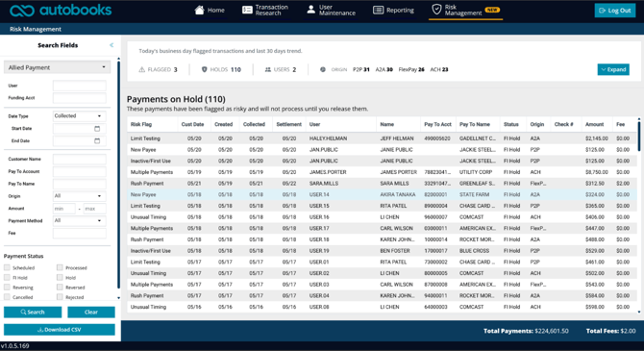Click the User Maintenance person icon
The width and height of the screenshot is (644, 351).
point(310,10)
